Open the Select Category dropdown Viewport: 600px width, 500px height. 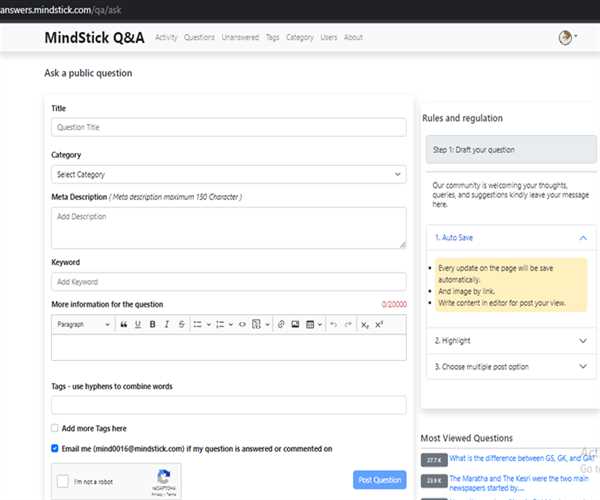coord(229,174)
